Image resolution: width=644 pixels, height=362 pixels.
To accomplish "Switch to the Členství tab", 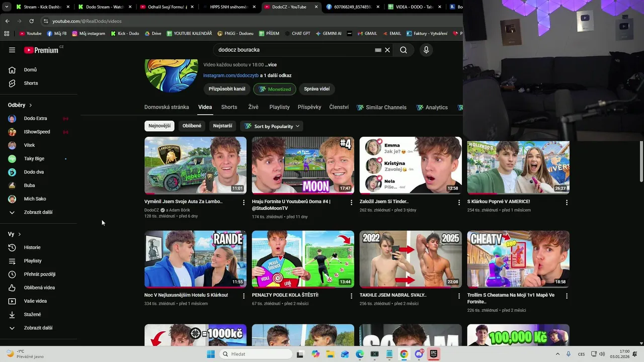I will tap(339, 107).
